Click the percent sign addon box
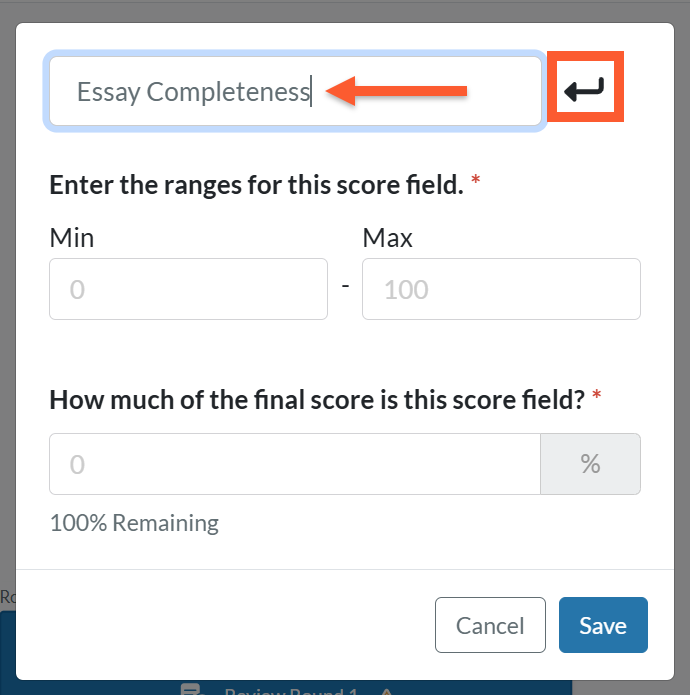690x695 pixels. [590, 464]
